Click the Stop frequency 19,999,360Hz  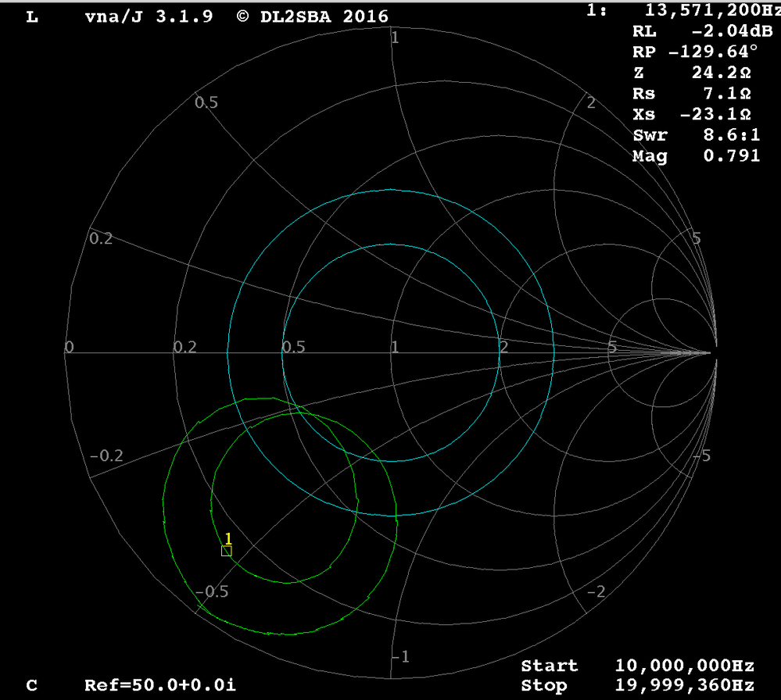pos(684,686)
